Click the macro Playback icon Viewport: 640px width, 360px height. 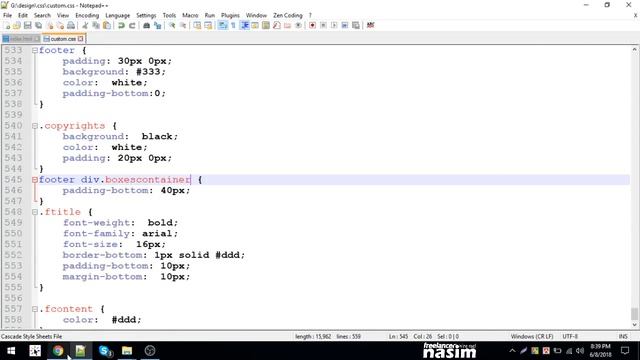[x=334, y=25]
